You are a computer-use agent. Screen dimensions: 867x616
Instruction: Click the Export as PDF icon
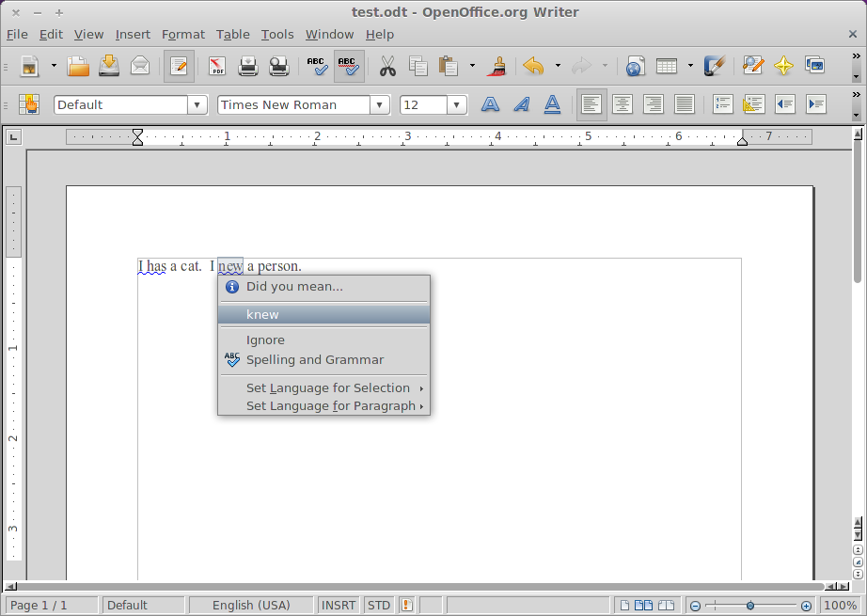tap(217, 66)
